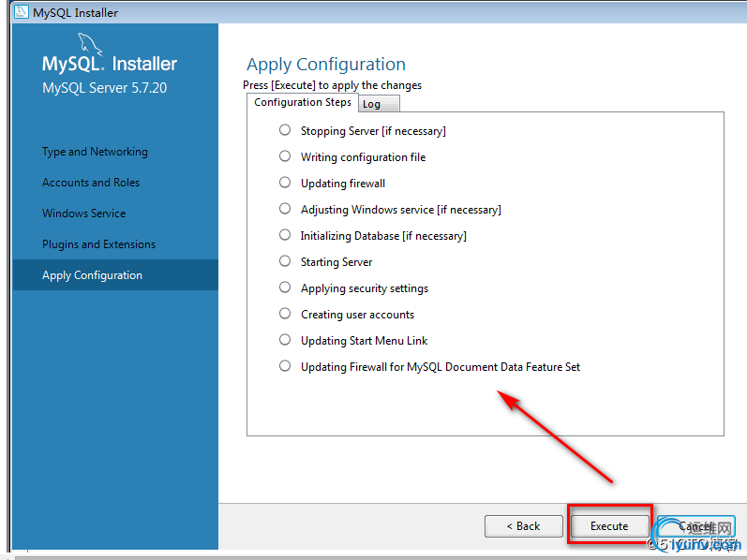Click the MySQL dolphin logo in sidebar
Viewport: 747px width, 560px height.
(90, 44)
